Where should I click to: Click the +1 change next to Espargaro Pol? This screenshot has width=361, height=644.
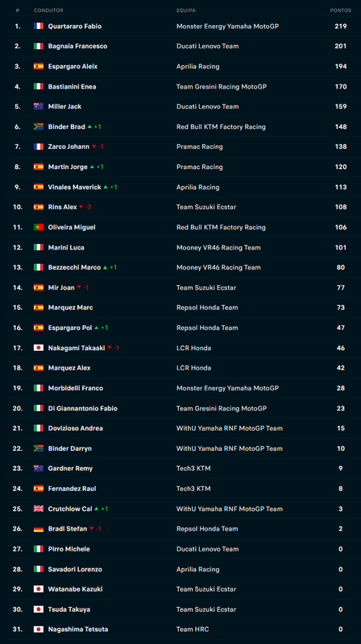coord(105,328)
